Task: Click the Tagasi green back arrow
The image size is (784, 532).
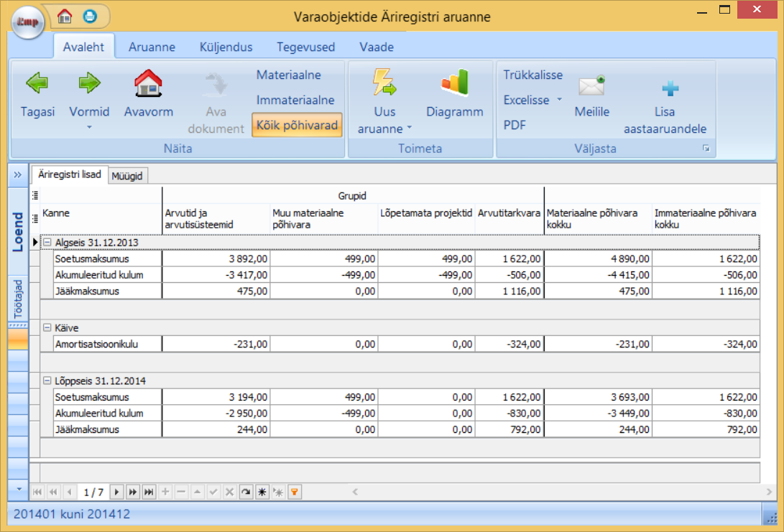Action: [37, 84]
